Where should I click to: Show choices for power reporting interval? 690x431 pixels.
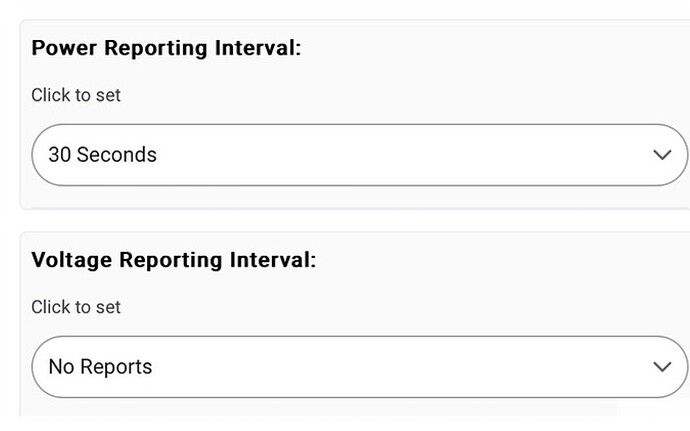[360, 155]
